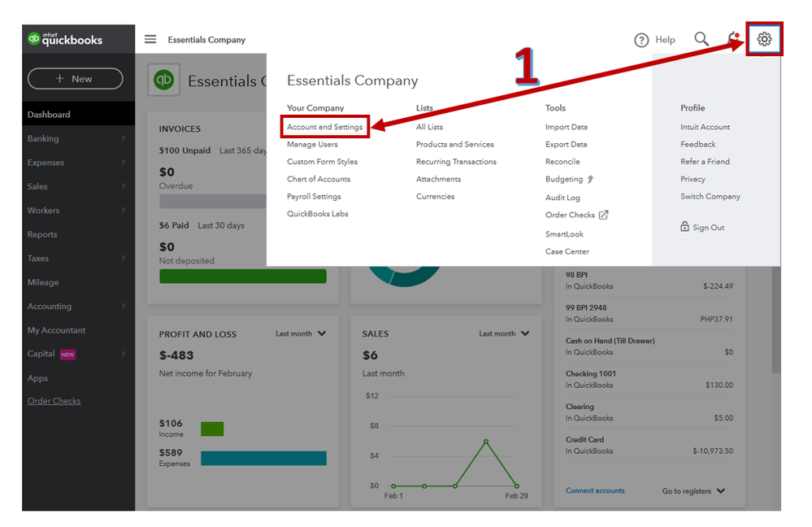The image size is (812, 527).
Task: Click the search magnifier icon
Action: (701, 39)
